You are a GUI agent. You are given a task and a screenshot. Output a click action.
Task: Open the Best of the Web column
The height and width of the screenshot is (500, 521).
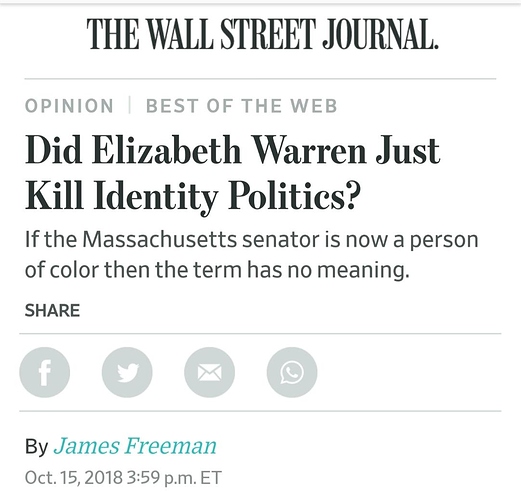[242, 106]
